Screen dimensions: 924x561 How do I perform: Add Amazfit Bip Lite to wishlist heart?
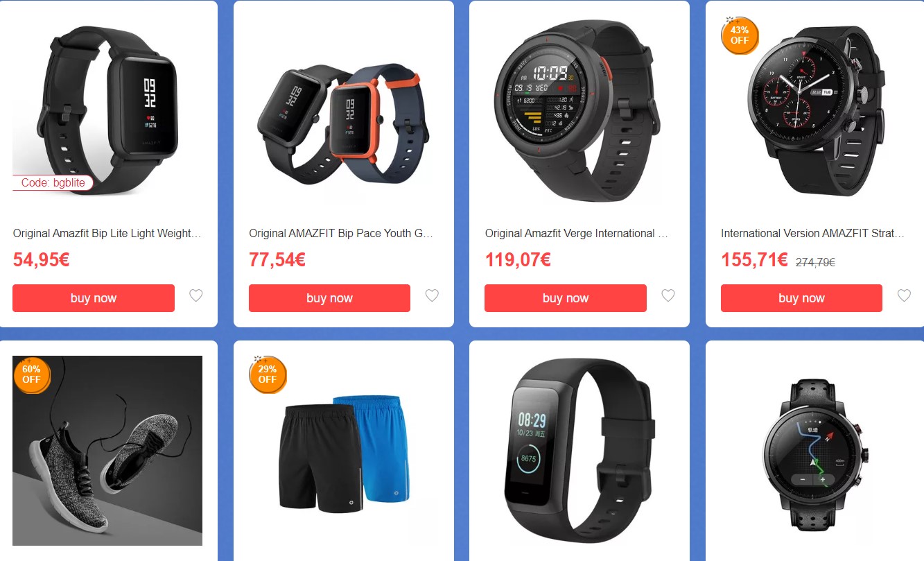196,296
